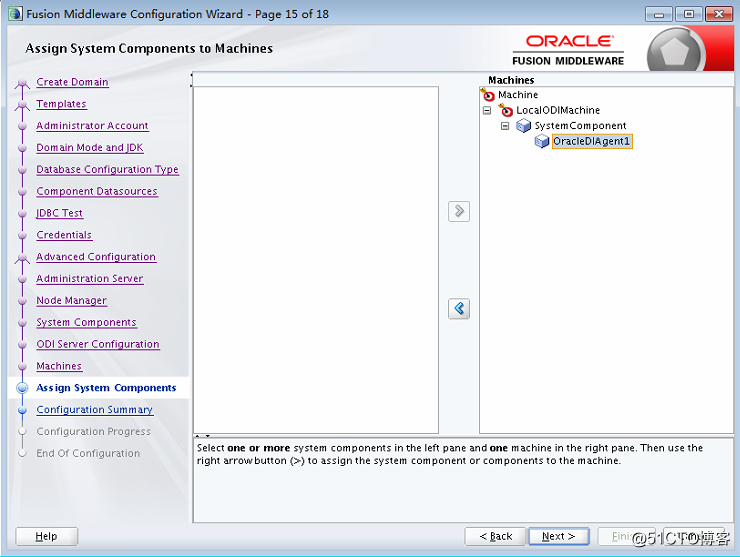Go to Advanced Configuration step
The width and height of the screenshot is (740, 557).
[96, 257]
